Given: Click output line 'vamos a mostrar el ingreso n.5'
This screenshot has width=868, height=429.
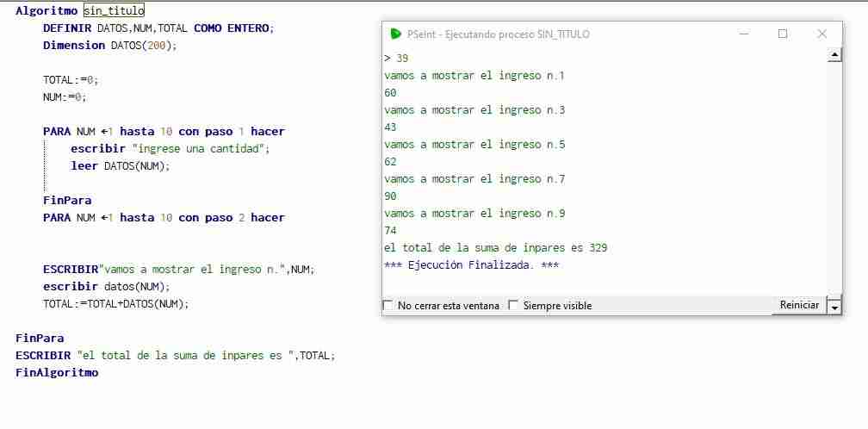Looking at the screenshot, I should (x=474, y=145).
